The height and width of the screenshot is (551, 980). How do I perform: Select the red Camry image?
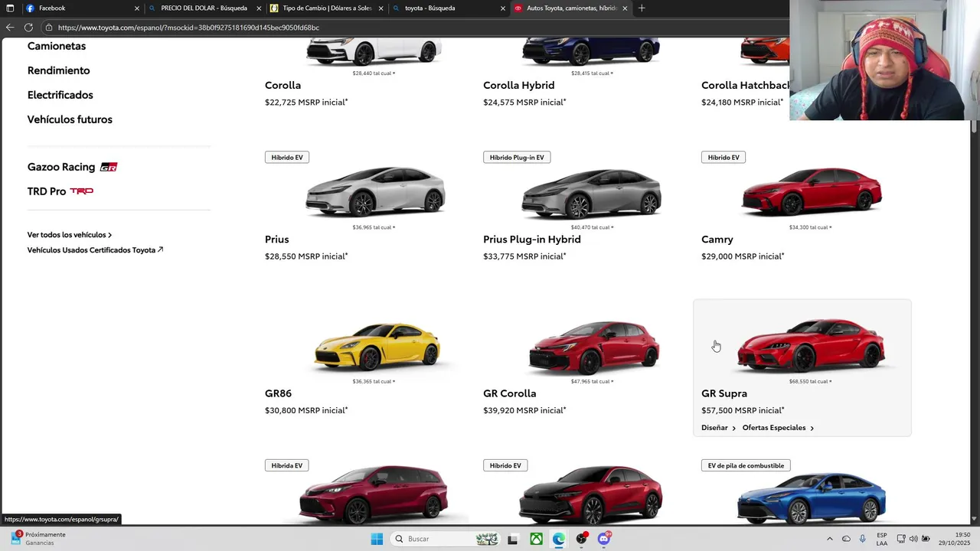811,191
